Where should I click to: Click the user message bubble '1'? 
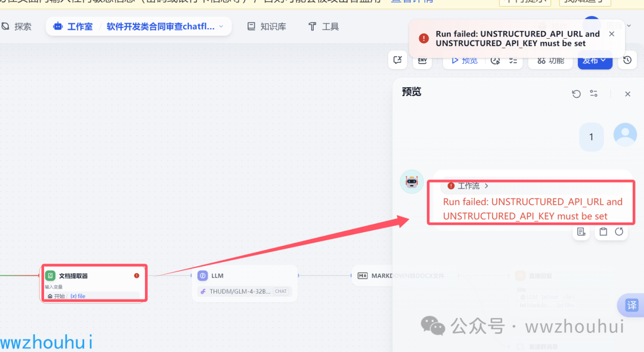point(591,137)
